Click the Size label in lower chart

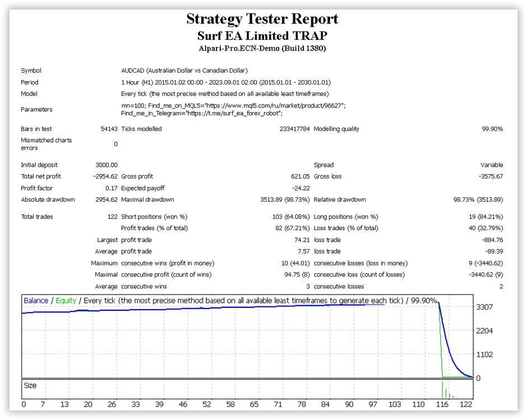tap(30, 385)
